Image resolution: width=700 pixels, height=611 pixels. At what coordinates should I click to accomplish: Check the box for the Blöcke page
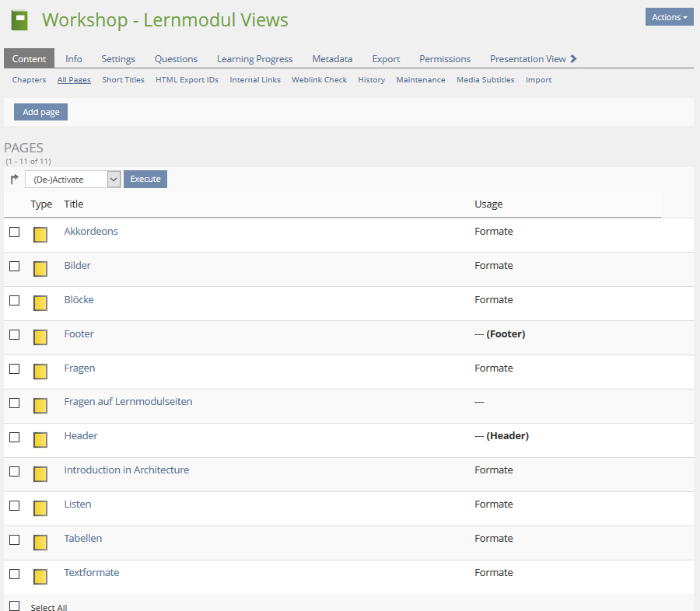pos(14,300)
